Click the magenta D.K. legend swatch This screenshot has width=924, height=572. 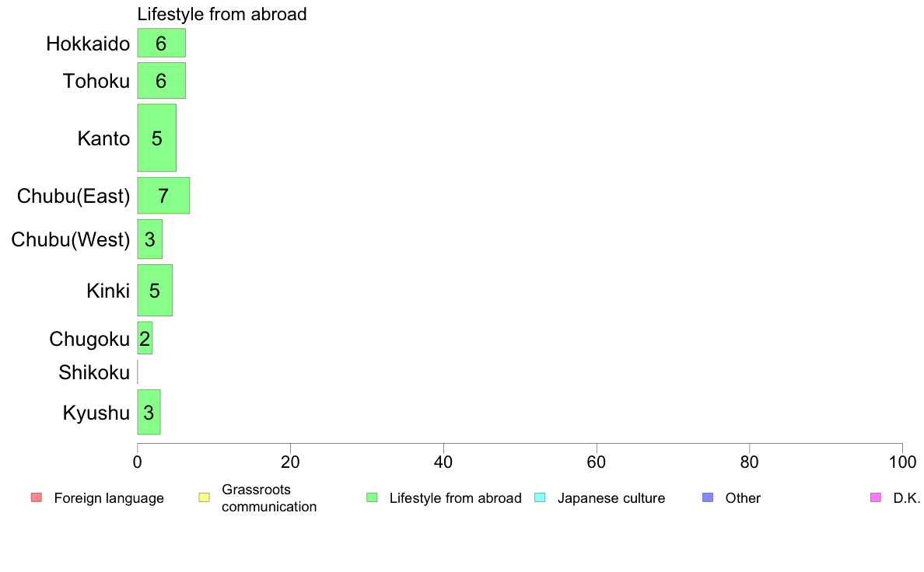(876, 497)
